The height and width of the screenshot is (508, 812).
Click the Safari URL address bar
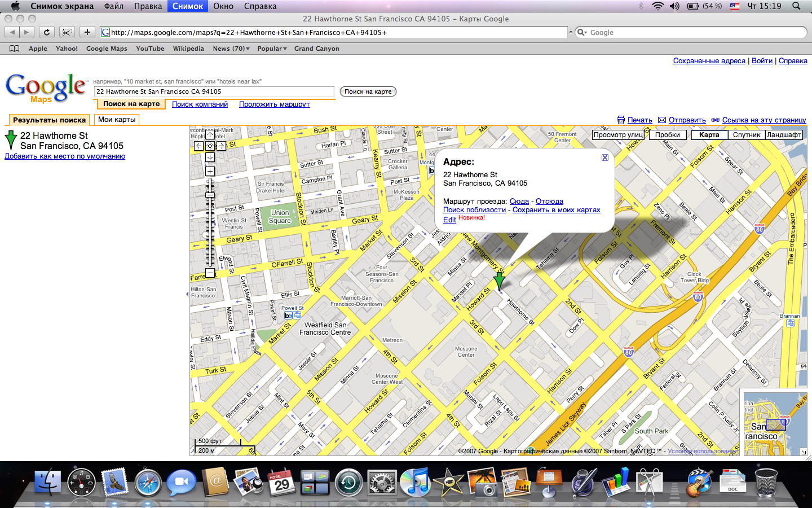pos(333,32)
